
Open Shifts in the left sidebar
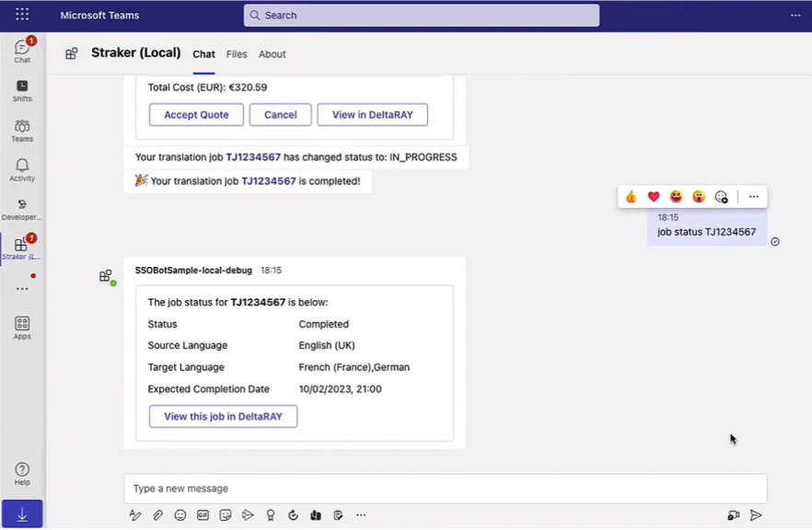[22, 90]
